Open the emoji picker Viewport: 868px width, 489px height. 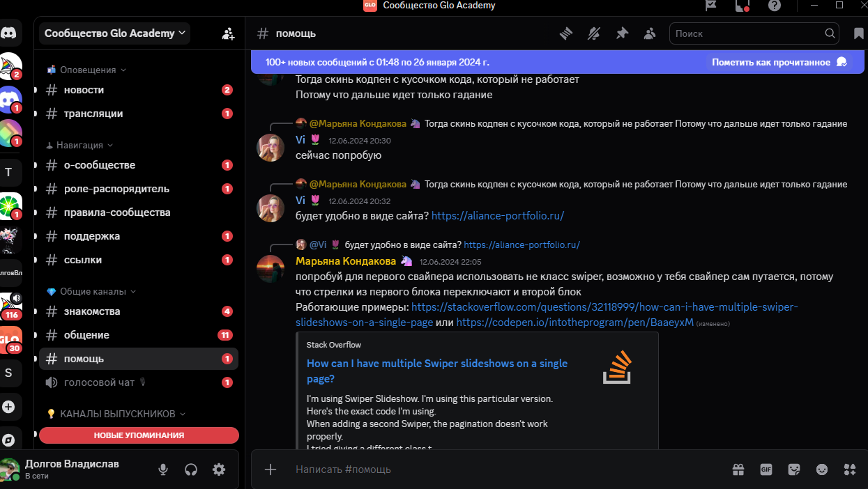coord(821,469)
